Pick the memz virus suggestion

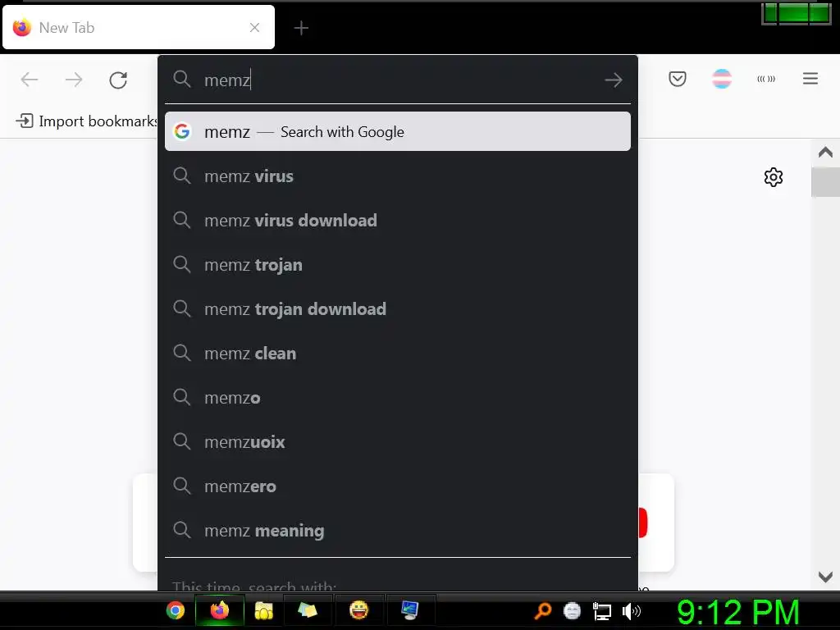tap(398, 176)
